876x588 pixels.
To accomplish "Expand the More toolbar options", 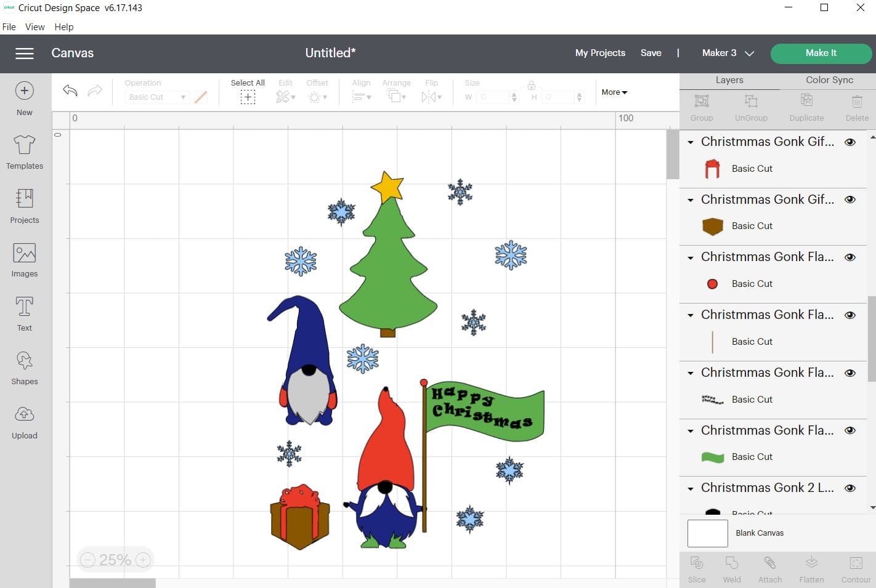I will tap(614, 92).
